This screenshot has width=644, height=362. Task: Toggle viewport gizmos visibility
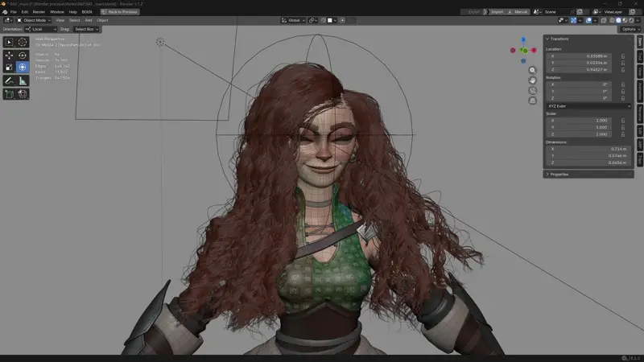click(x=574, y=20)
